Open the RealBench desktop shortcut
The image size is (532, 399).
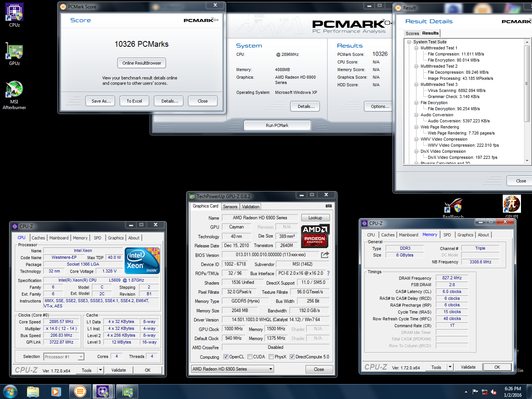453,208
